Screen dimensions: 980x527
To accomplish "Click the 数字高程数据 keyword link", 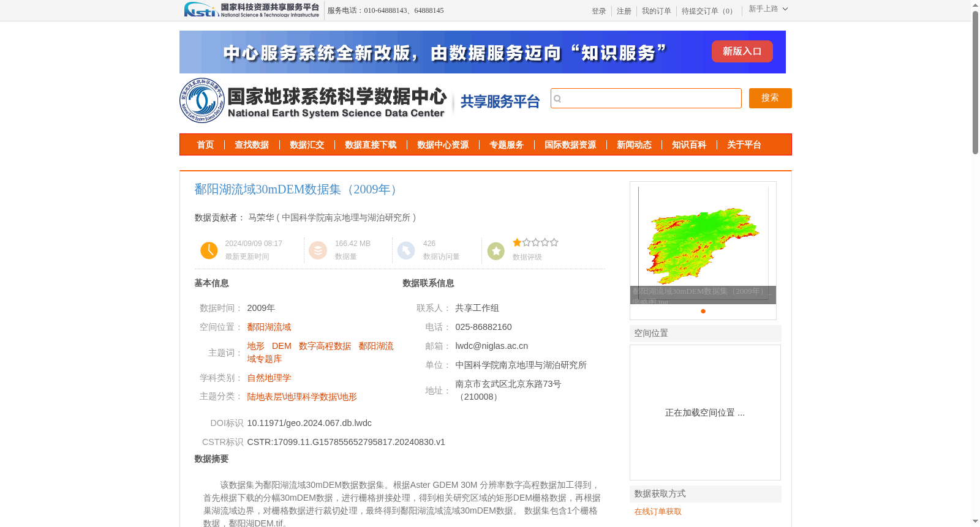I will coord(325,346).
